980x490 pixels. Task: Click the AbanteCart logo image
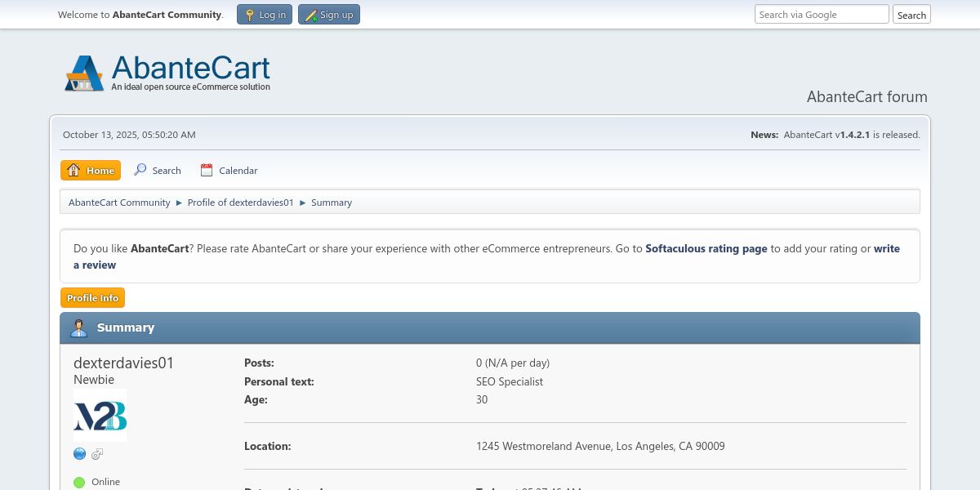point(167,73)
